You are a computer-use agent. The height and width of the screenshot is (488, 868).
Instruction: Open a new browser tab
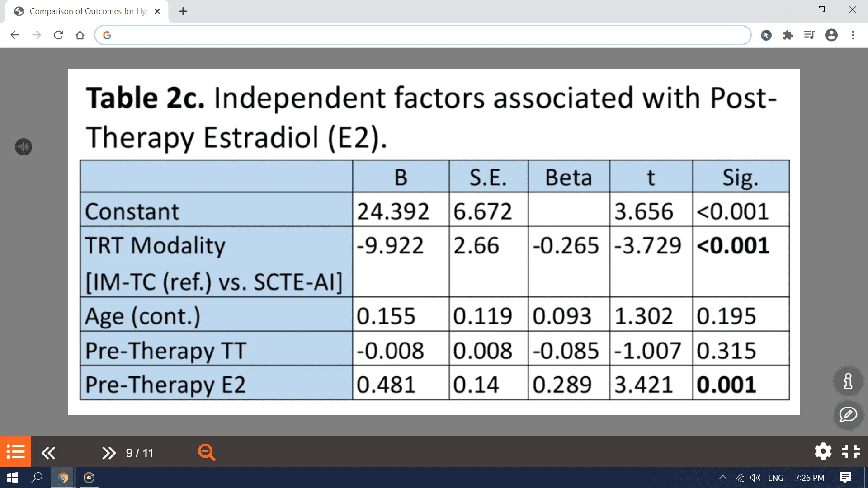[183, 11]
